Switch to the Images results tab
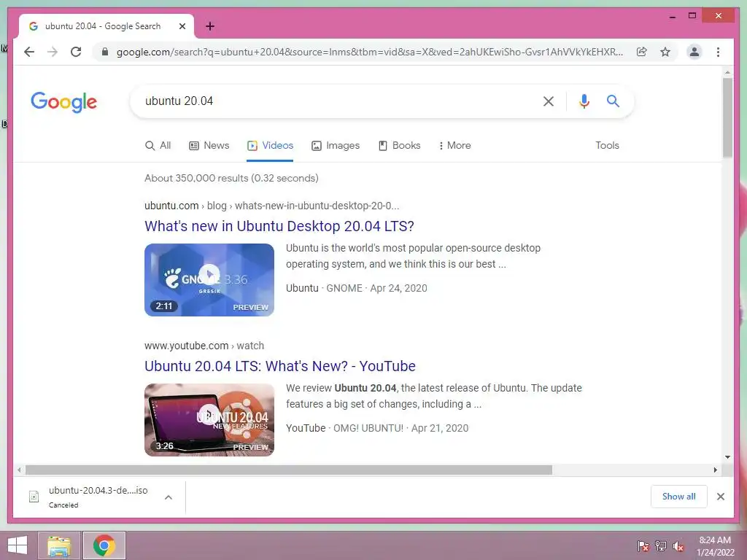747x560 pixels. click(336, 146)
